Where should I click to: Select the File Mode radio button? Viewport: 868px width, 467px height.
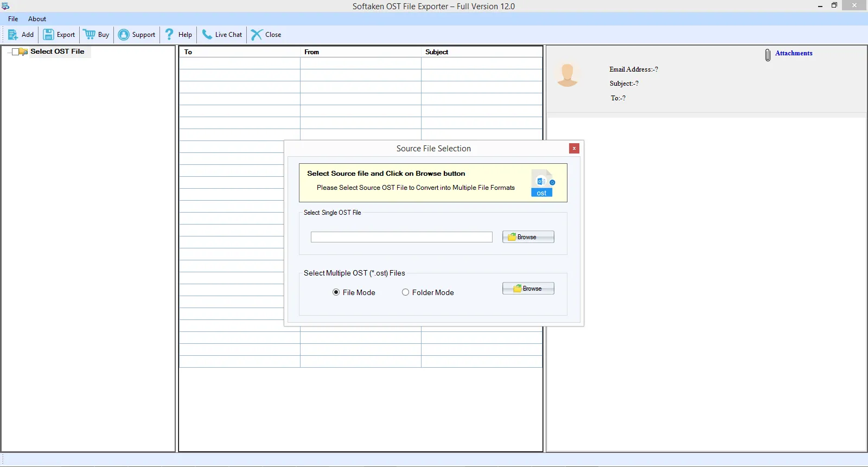[336, 292]
